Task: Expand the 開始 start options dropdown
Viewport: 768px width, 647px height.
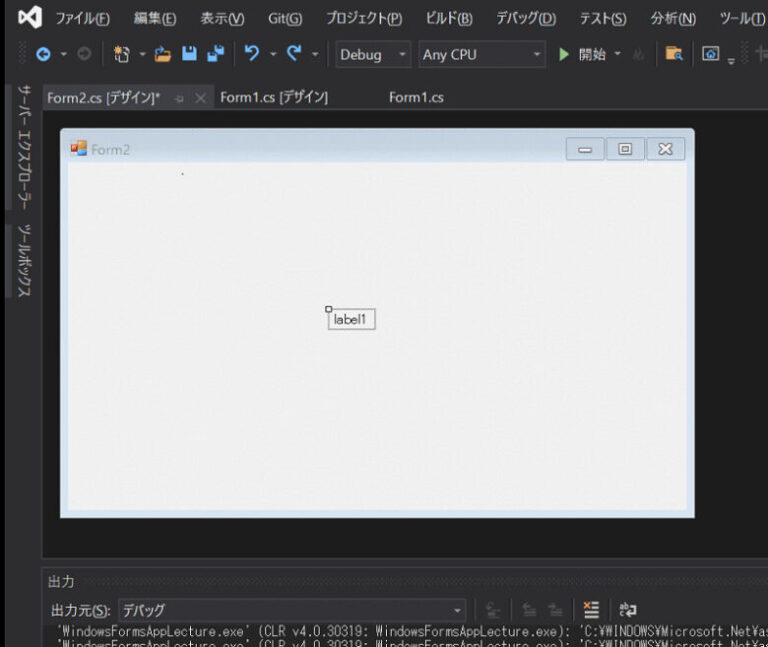Action: (x=617, y=54)
